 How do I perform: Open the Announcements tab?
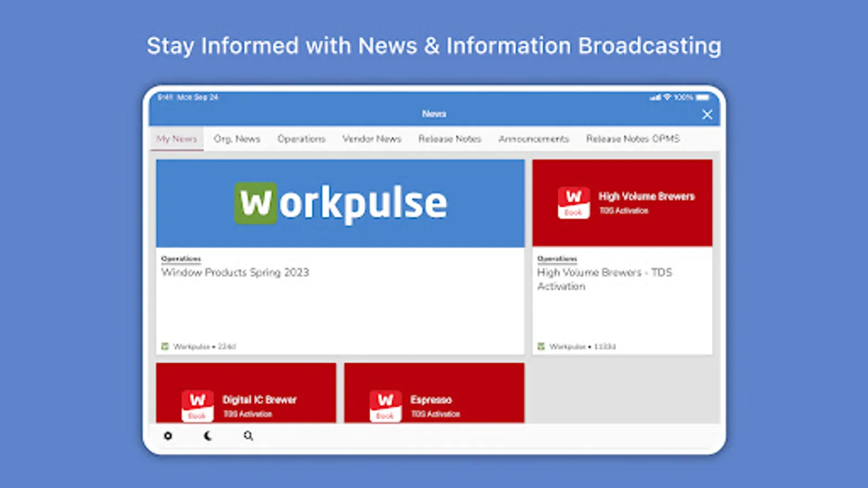point(534,139)
